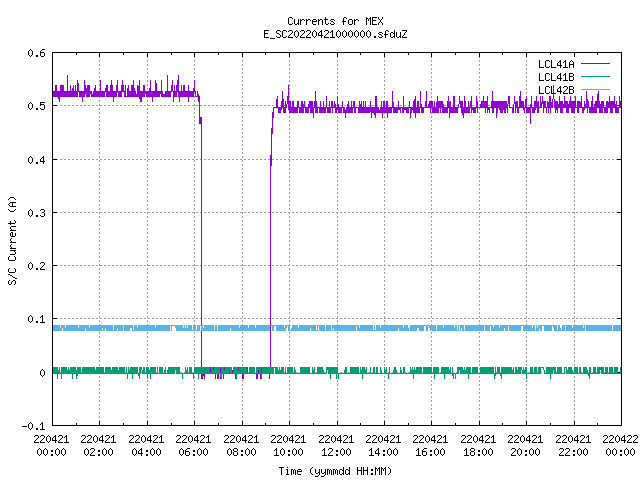Click the 220421 08:00 time tick label
This screenshot has height=480, width=640.
click(x=241, y=446)
